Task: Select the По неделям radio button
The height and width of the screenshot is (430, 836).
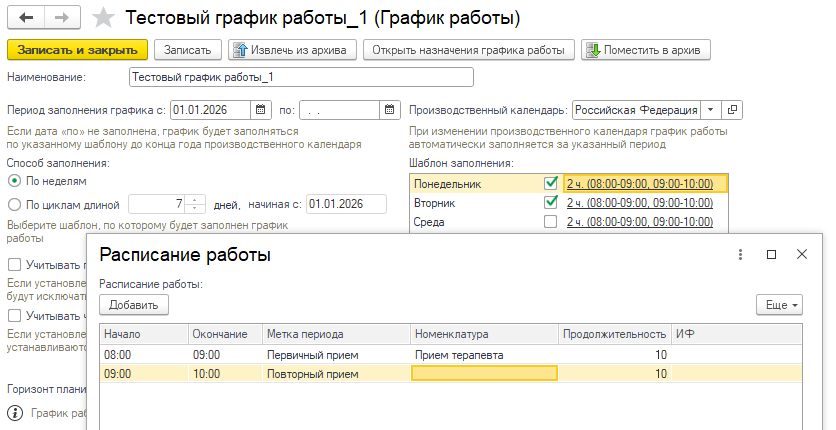Action: (14, 181)
